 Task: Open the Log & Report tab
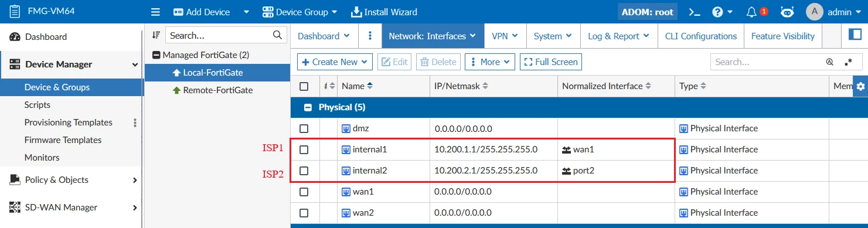pyautogui.click(x=618, y=36)
